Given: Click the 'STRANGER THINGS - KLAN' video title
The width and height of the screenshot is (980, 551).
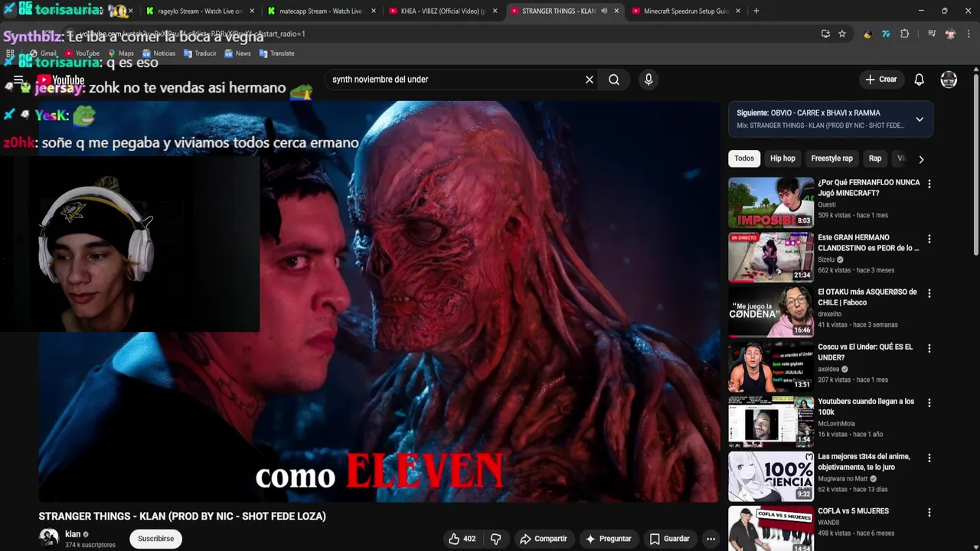Looking at the screenshot, I should tap(182, 517).
